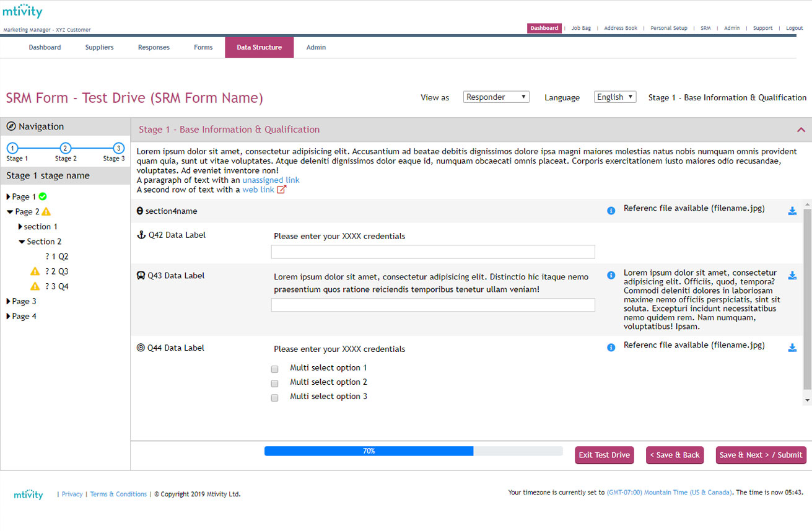
Task: Click the target icon beside Q44 Data Label
Action: pyautogui.click(x=141, y=348)
